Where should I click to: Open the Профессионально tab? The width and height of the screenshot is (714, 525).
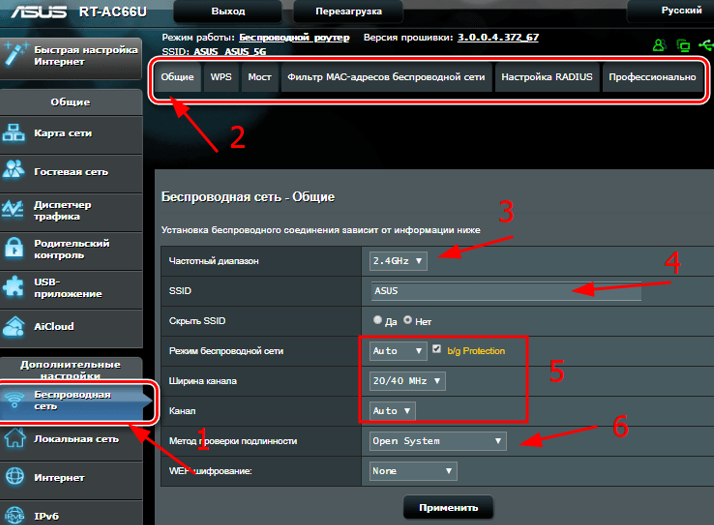coord(653,77)
